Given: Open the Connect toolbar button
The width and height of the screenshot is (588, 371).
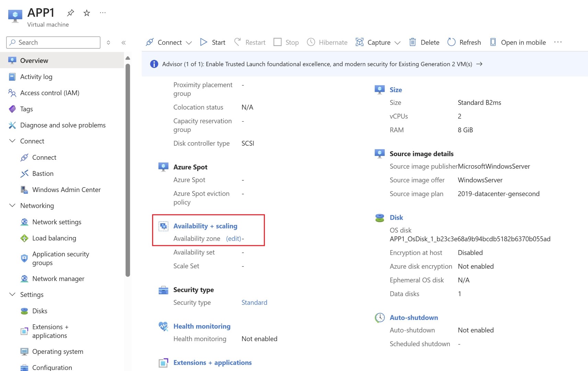Looking at the screenshot, I should (164, 42).
